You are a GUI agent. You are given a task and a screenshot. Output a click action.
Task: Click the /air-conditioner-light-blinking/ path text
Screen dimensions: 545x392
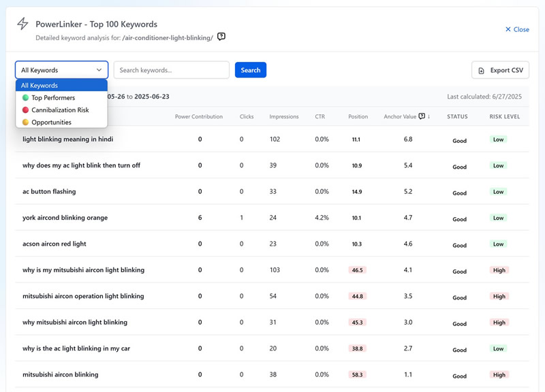[168, 38]
